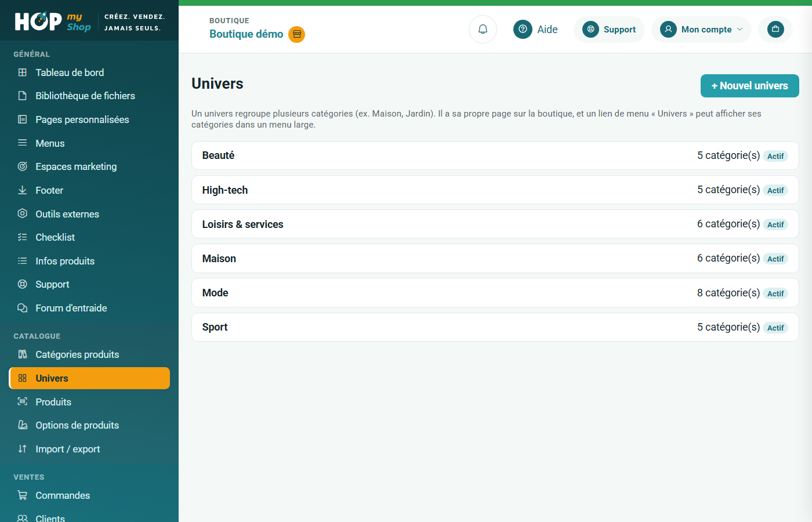
Task: Click the shopping bag icon in the header
Action: pos(775,29)
